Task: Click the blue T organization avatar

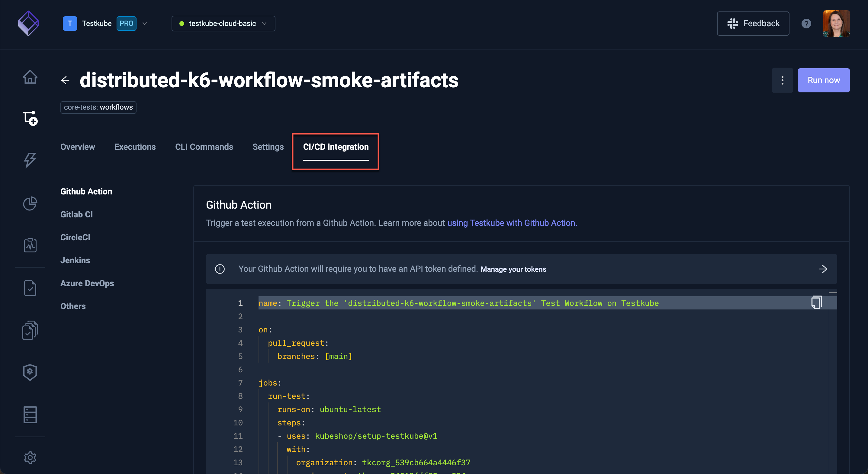Action: click(70, 24)
